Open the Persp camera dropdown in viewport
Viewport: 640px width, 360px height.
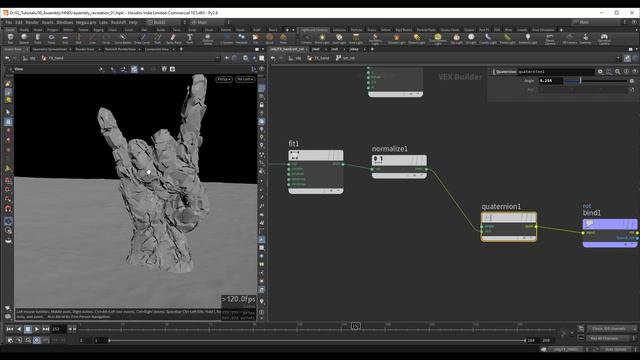(x=224, y=79)
